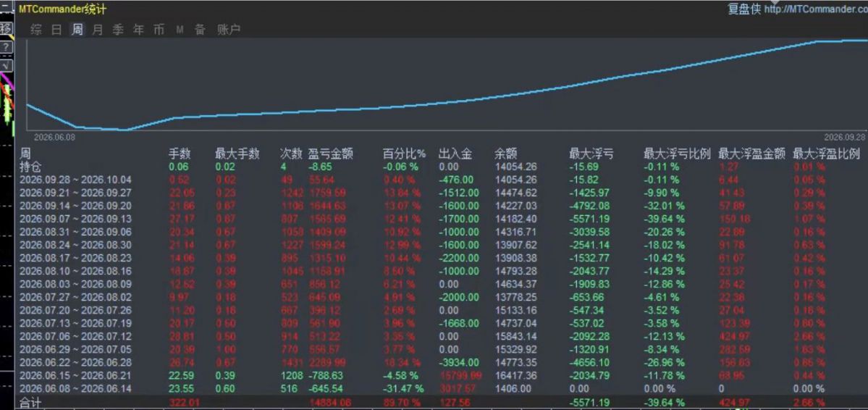
Task: Switch to the 综 summary tab
Action: [36, 30]
